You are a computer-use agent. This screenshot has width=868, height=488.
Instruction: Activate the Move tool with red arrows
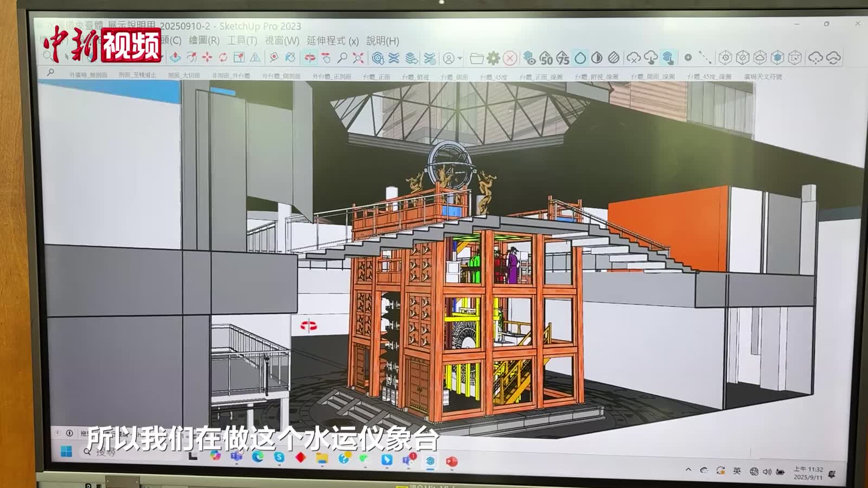(207, 57)
